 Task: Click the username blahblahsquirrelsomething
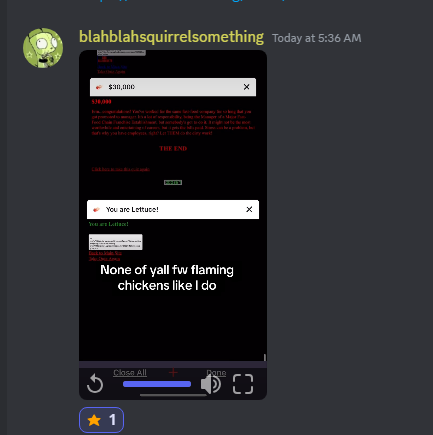tap(171, 37)
